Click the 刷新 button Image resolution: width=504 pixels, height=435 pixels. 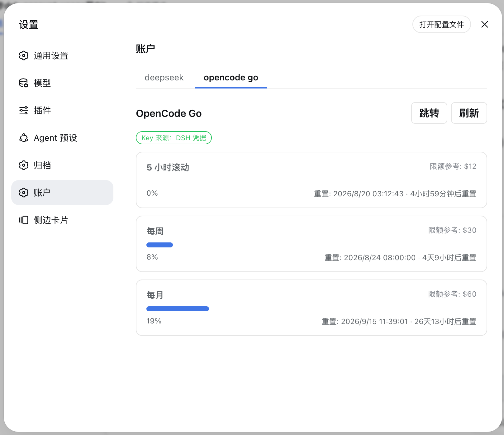pyautogui.click(x=469, y=113)
